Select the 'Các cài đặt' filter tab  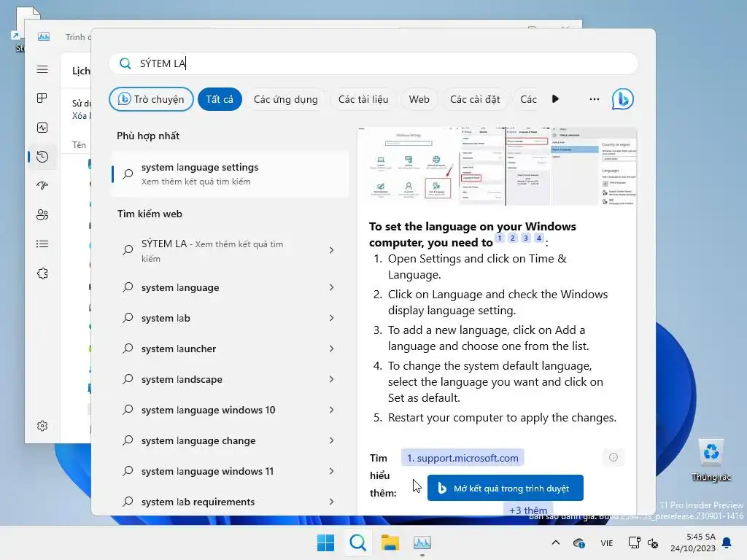tap(475, 99)
